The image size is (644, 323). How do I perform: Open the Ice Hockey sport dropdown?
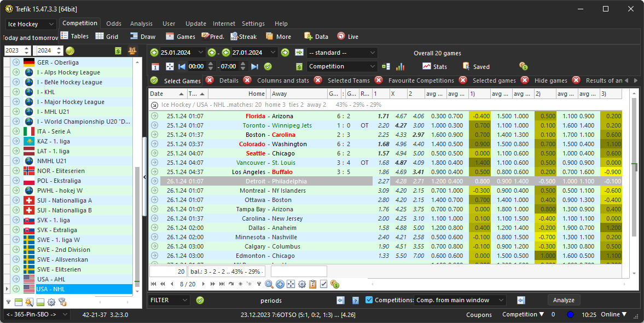31,24
